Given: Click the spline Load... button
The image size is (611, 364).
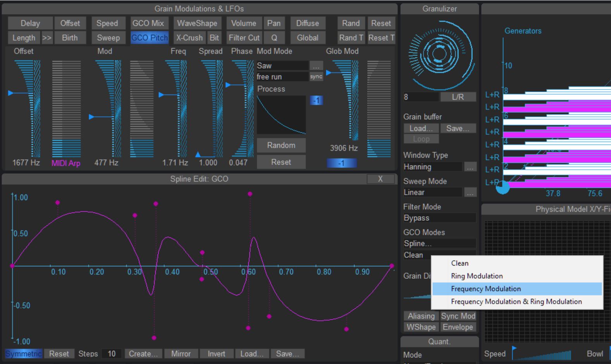Looking at the screenshot, I should pos(252,354).
